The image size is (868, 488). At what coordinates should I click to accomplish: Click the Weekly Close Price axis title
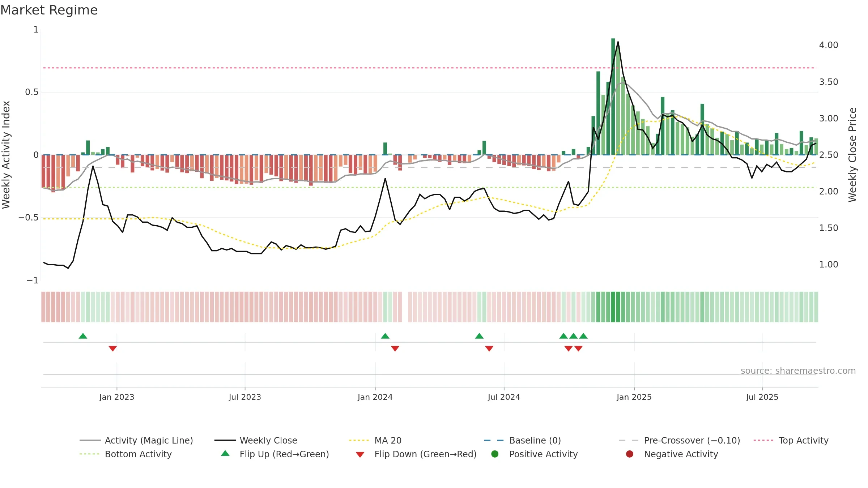coord(852,155)
